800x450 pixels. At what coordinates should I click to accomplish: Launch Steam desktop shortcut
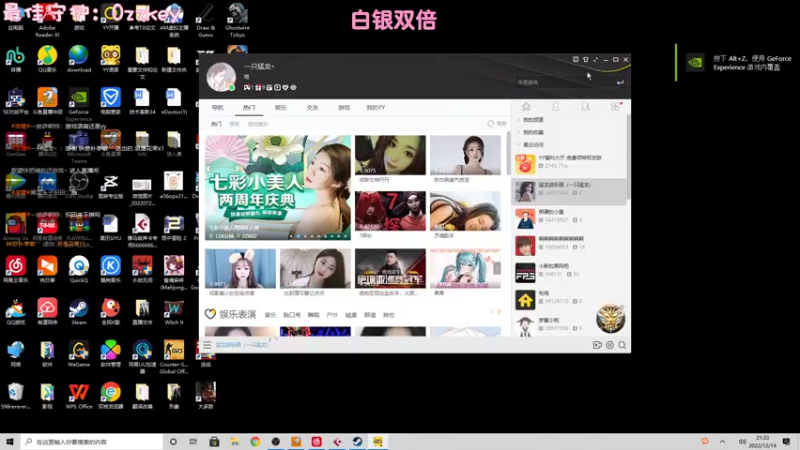tap(79, 311)
